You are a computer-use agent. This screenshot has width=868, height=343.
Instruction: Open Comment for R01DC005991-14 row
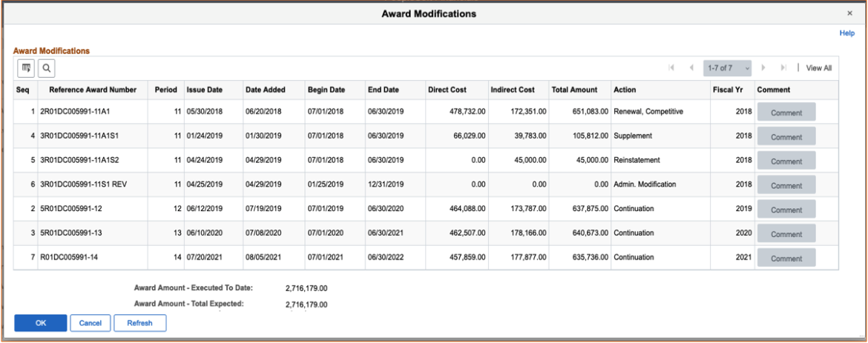[x=786, y=259]
